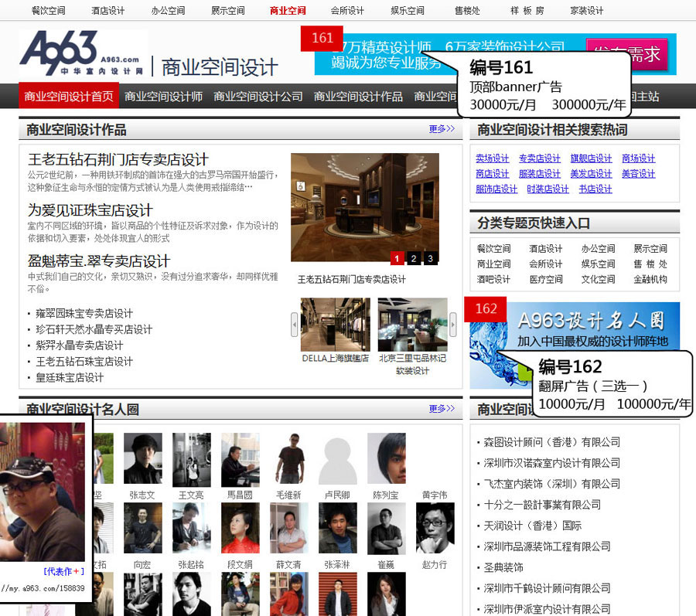Open designer 赵力行 portrait
Image resolution: width=696 pixels, height=616 pixels.
click(435, 528)
